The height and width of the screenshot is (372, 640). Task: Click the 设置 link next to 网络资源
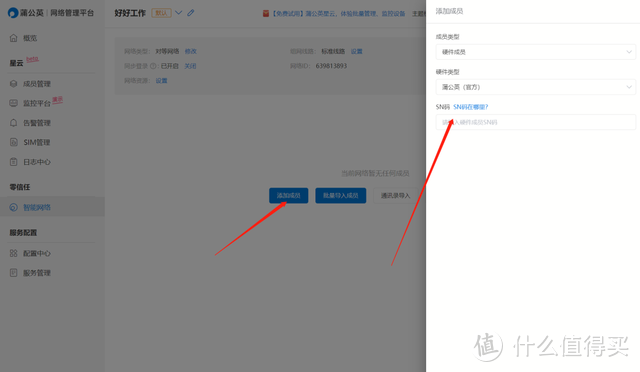coord(161,81)
